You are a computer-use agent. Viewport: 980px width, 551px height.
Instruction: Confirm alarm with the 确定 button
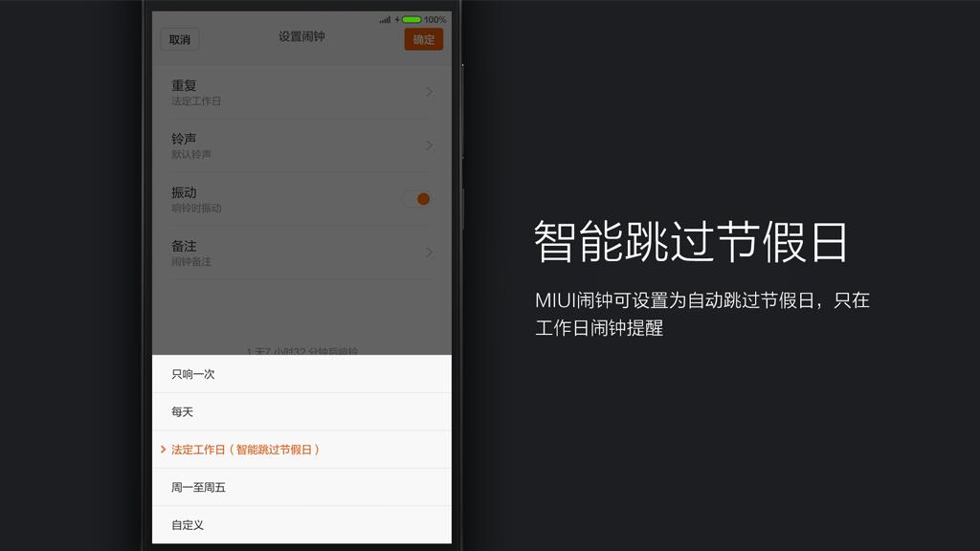pos(422,39)
